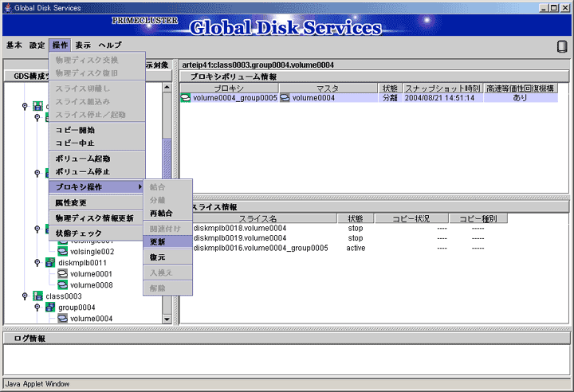Click the tree scrollbar up arrow
The width and height of the screenshot is (574, 392).
(x=167, y=88)
